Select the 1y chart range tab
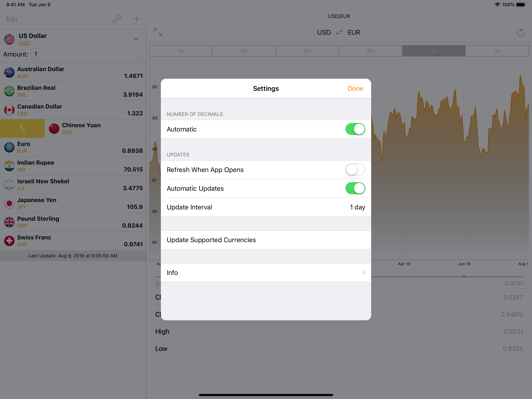The image size is (532, 399). pos(434,51)
